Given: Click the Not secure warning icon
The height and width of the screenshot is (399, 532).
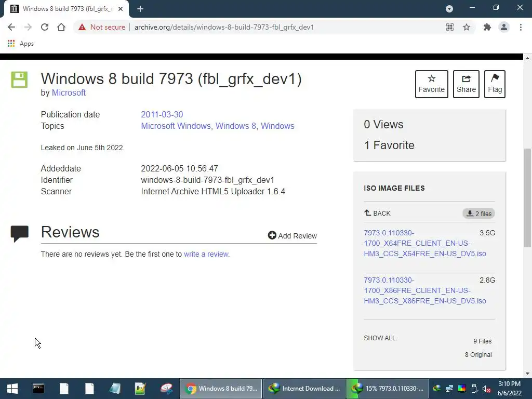Looking at the screenshot, I should coord(82,27).
